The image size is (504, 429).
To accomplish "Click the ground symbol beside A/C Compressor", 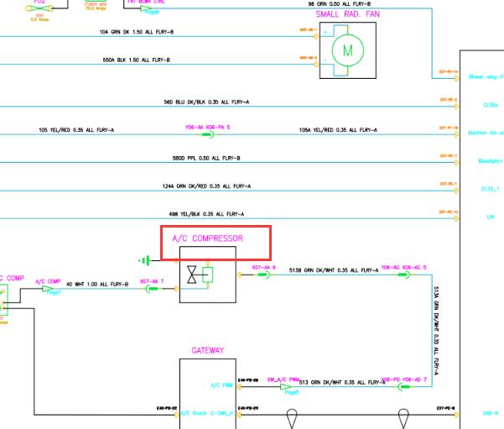I will click(x=144, y=260).
